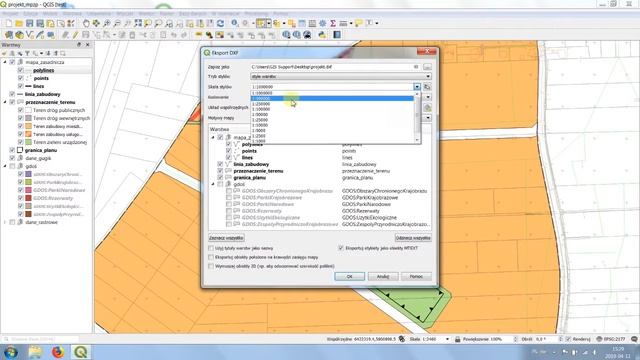
Task: Uncheck the lines layer in the export list
Action: pos(229,157)
